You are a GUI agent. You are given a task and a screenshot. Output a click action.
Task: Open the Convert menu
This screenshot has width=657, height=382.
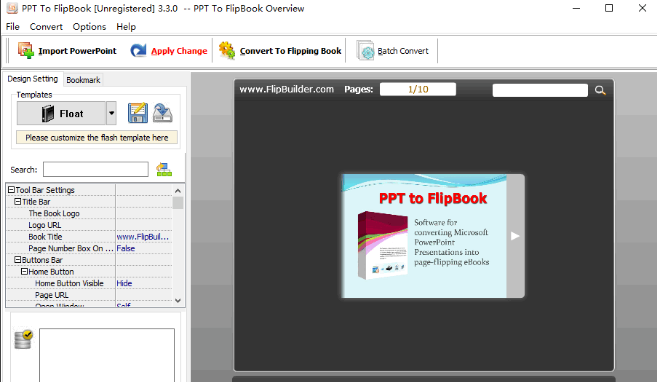tap(46, 27)
